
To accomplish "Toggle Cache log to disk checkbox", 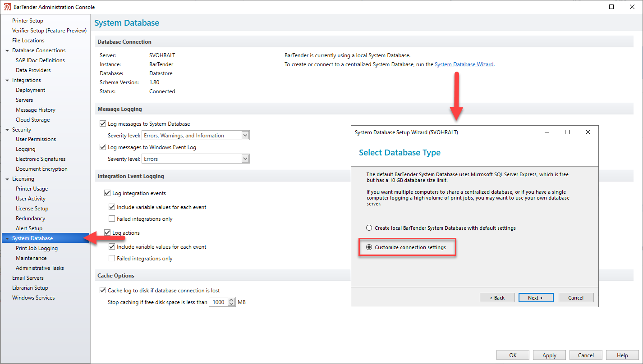I will tap(103, 291).
